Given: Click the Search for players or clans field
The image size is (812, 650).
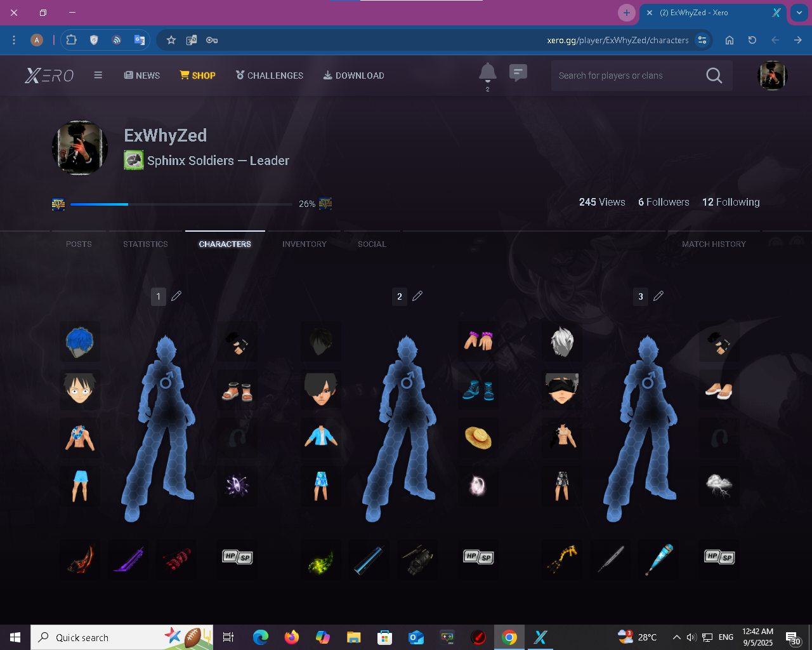Looking at the screenshot, I should pos(625,76).
